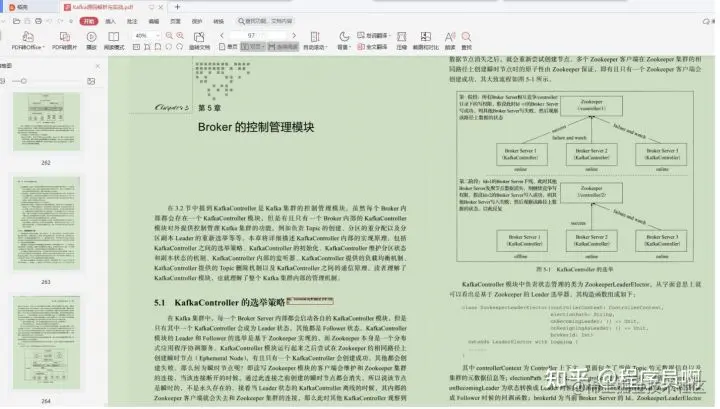Open the 转换 ribbon tab
Screen dimensions: 720x409
pos(219,21)
